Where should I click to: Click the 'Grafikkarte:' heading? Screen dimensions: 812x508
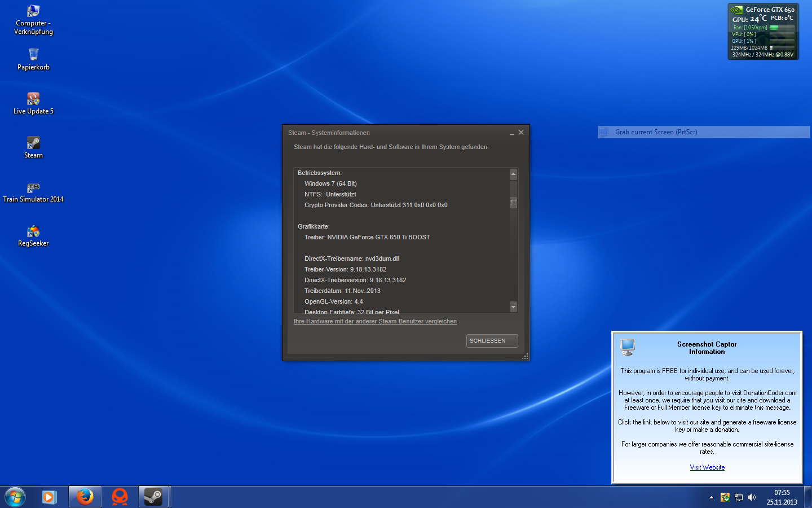tap(314, 227)
